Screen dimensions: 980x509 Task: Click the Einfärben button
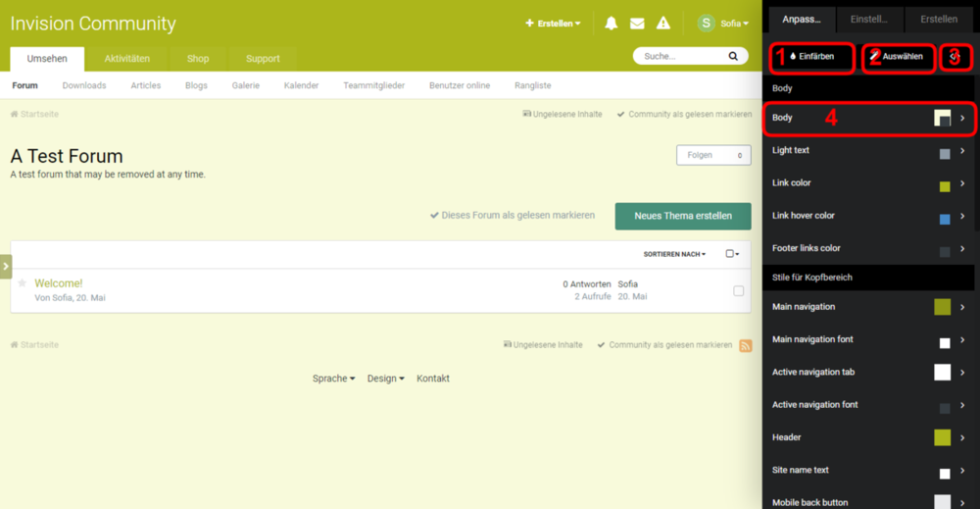click(x=811, y=57)
